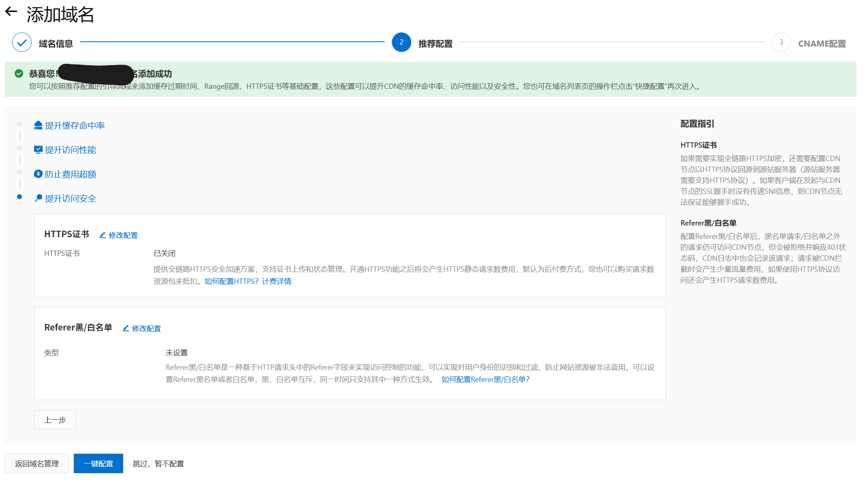This screenshot has width=868, height=489.
Task: Click the pencil icon in Referer黑/白名单 header
Action: tap(126, 328)
